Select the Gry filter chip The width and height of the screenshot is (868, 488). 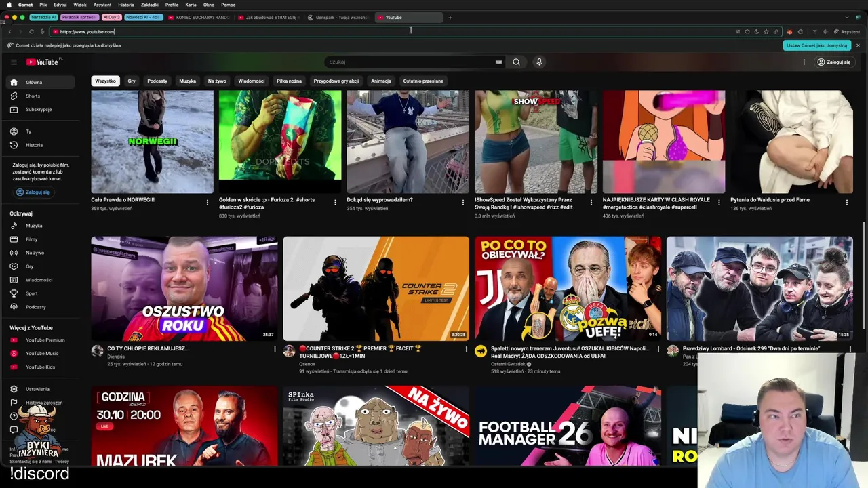click(x=132, y=81)
